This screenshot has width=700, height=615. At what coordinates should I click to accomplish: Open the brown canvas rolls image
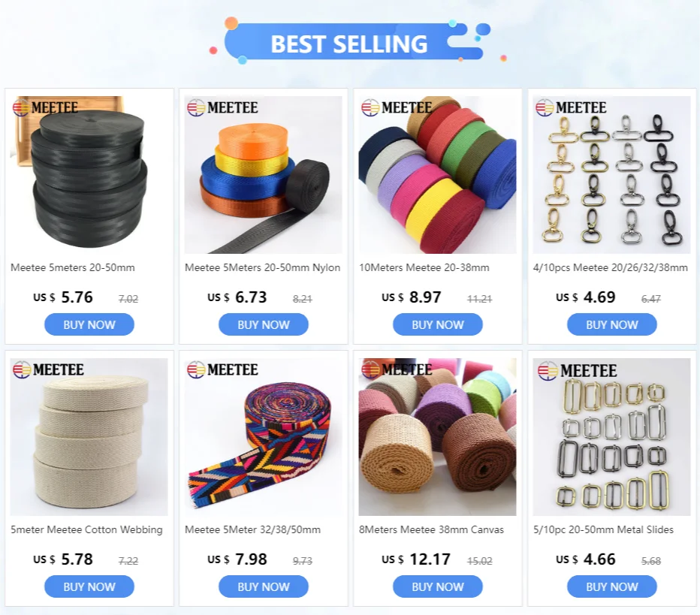click(x=437, y=436)
